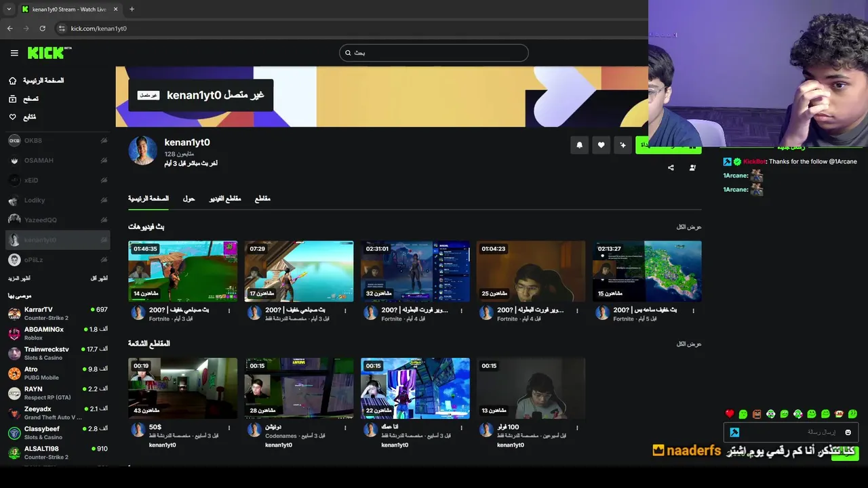Play the 01:46:35 video thumbnail
The height and width of the screenshot is (488, 868).
coord(182,271)
